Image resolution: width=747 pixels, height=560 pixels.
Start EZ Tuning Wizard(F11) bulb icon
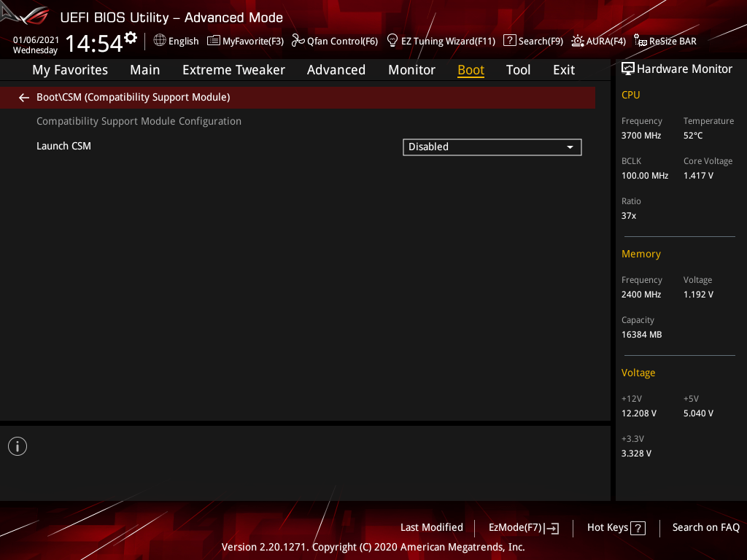(392, 41)
